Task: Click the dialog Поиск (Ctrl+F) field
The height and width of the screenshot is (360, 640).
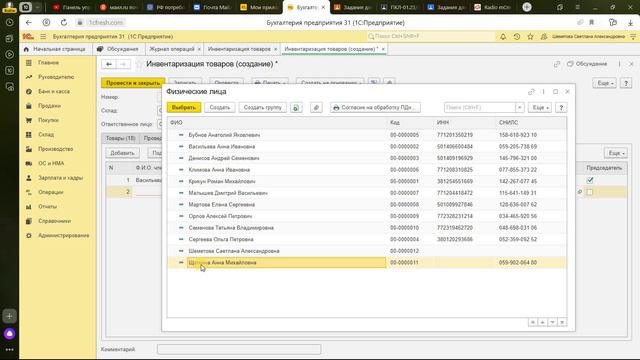Action: (x=480, y=108)
